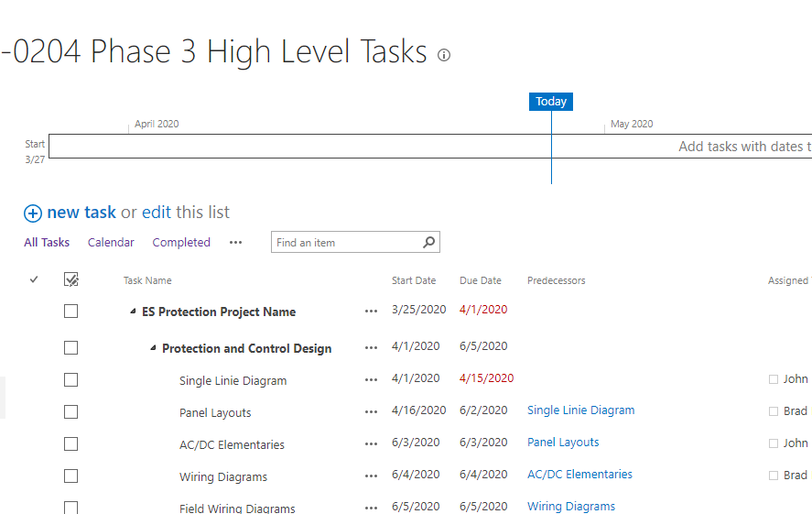Click the timeline bar area with Add tasks text
This screenshot has width=812, height=514.
click(x=430, y=146)
